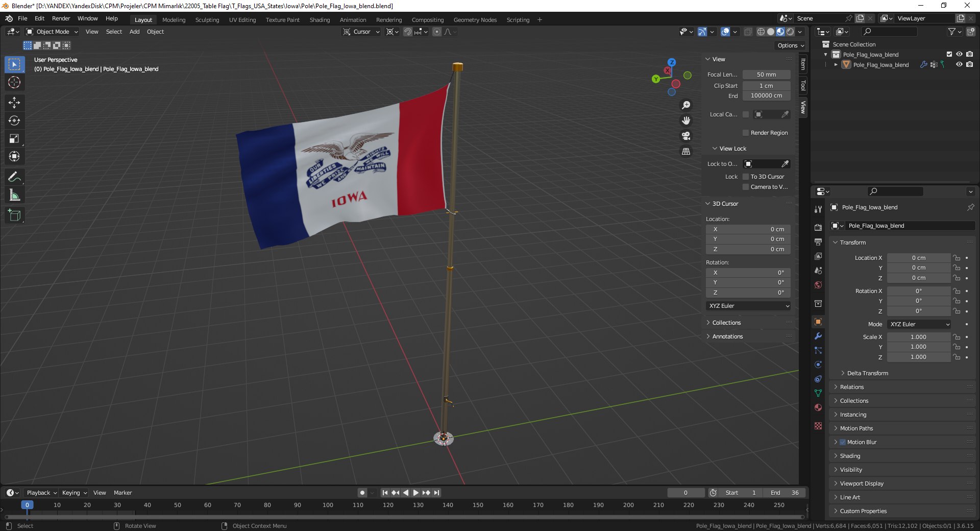Toggle the camera view icon
Screen dimensions: 980x531
click(x=686, y=136)
